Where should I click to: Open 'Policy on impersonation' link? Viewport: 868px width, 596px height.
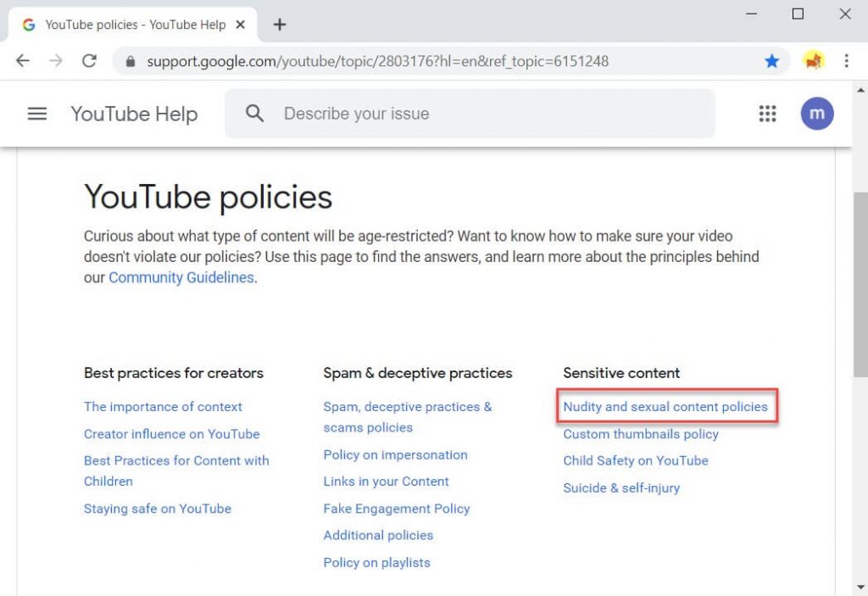[395, 454]
